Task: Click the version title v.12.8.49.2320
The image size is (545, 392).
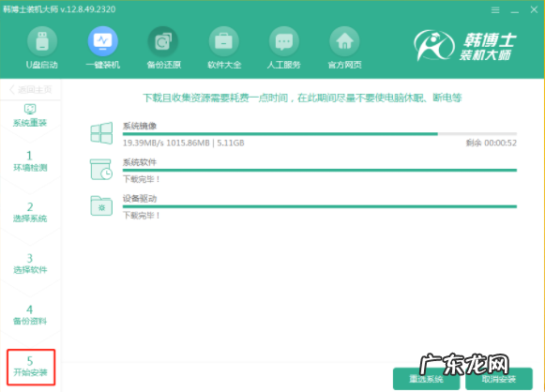Action: coord(88,9)
